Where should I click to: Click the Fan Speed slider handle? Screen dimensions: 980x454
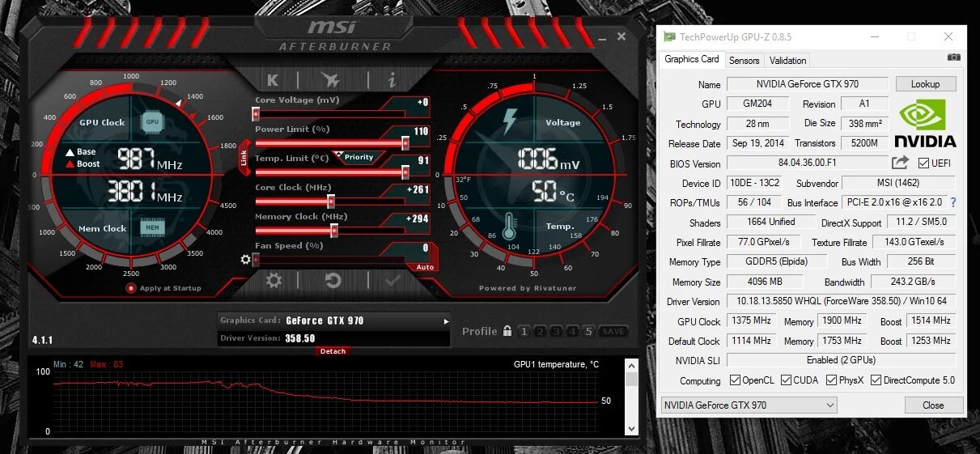tap(256, 260)
